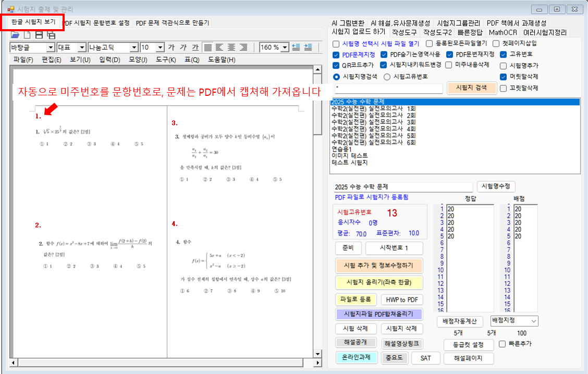The width and height of the screenshot is (588, 374).
Task: Open the 대표 language dropdown
Action: tap(82, 47)
